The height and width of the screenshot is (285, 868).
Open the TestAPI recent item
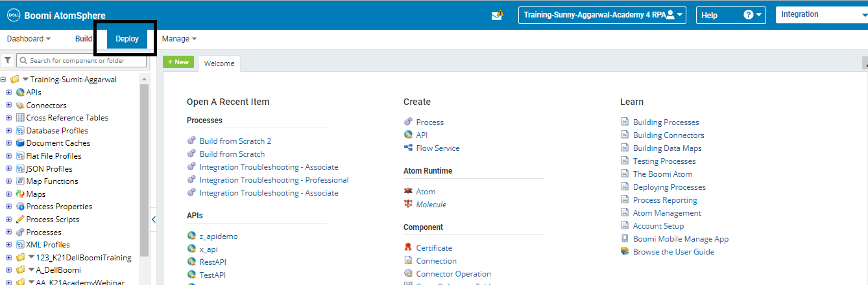click(213, 275)
